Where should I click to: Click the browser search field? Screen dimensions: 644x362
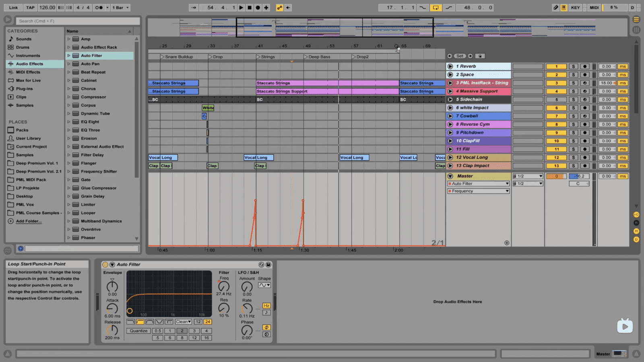point(78,21)
